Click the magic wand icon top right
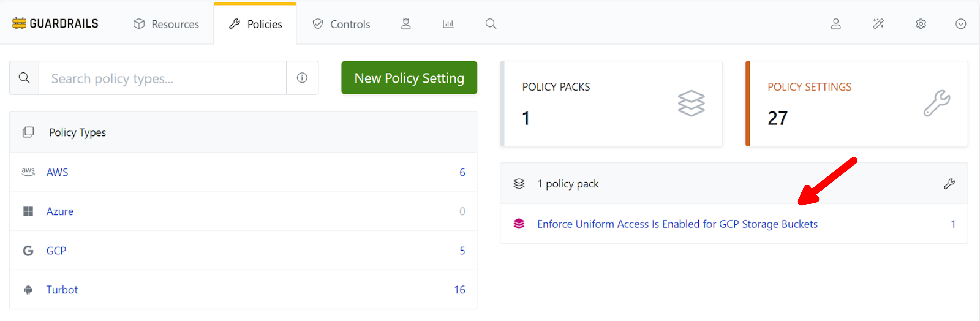980x321 pixels. pyautogui.click(x=879, y=24)
